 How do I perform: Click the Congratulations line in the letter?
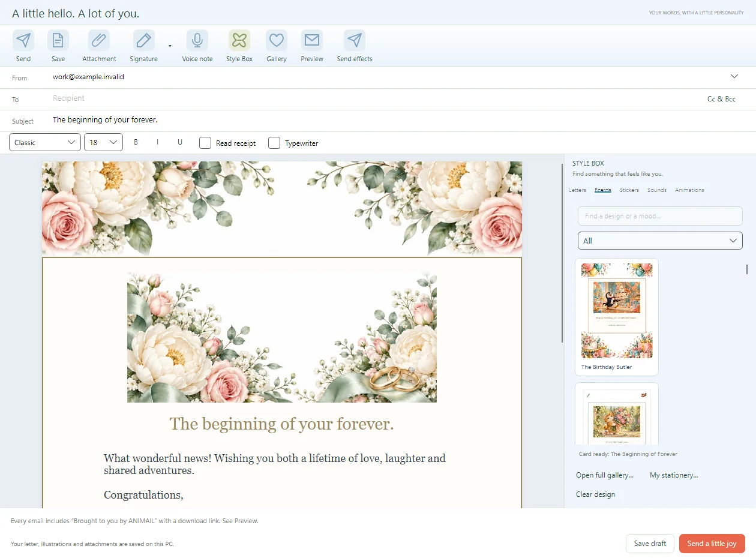click(143, 495)
